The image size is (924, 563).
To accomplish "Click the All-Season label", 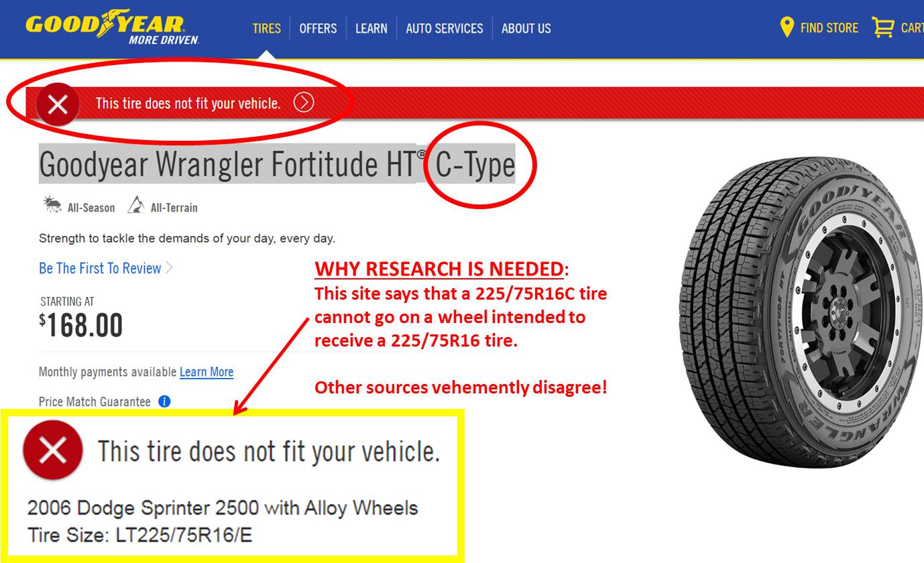I will click(x=91, y=208).
